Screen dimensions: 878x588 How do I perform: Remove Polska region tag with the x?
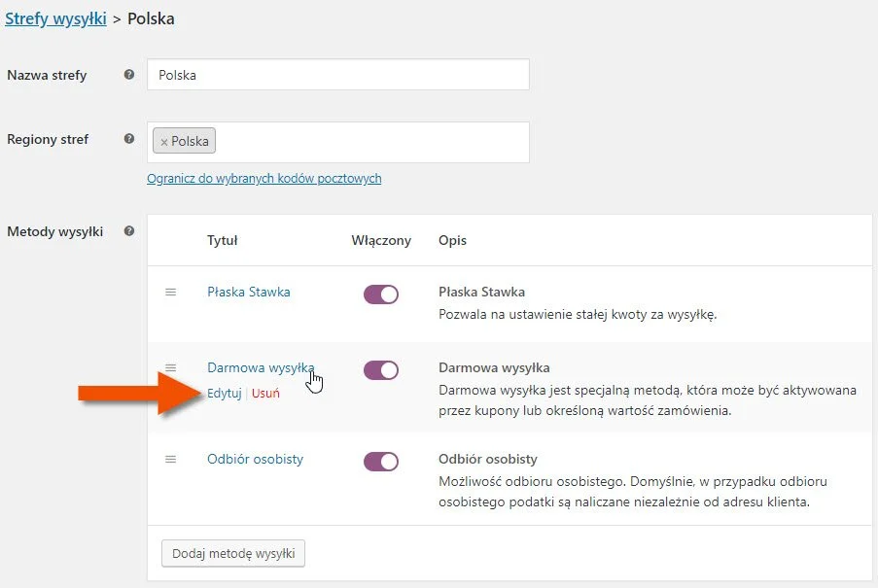164,142
